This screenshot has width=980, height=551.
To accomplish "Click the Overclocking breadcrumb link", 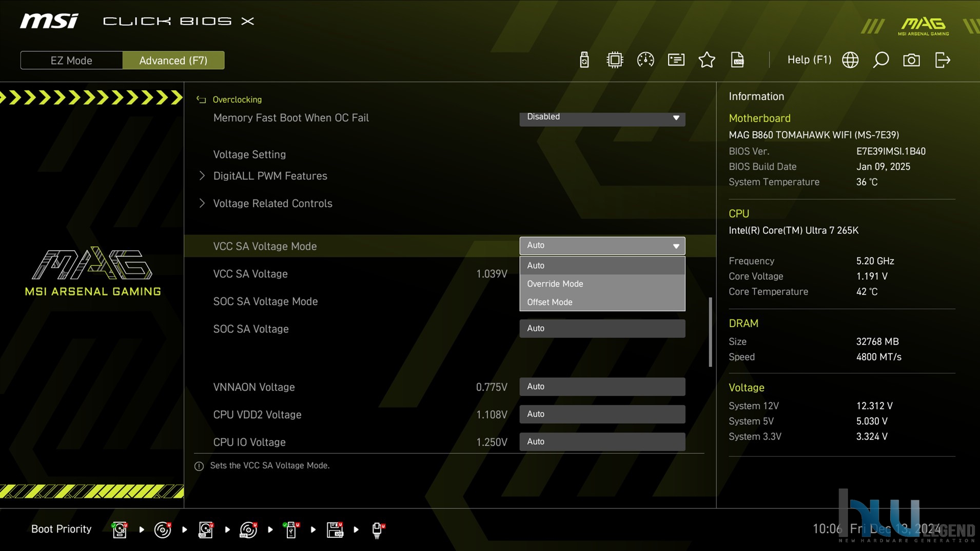I will 237,100.
